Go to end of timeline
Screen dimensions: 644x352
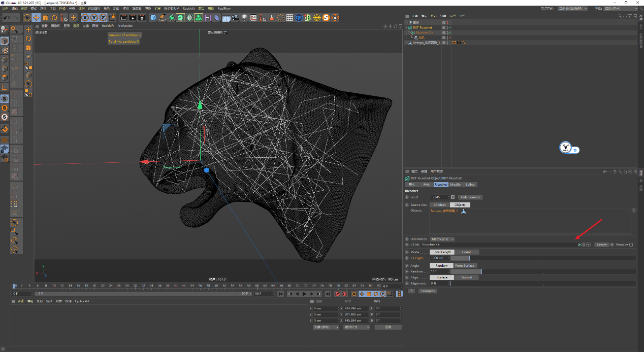[x=328, y=294]
